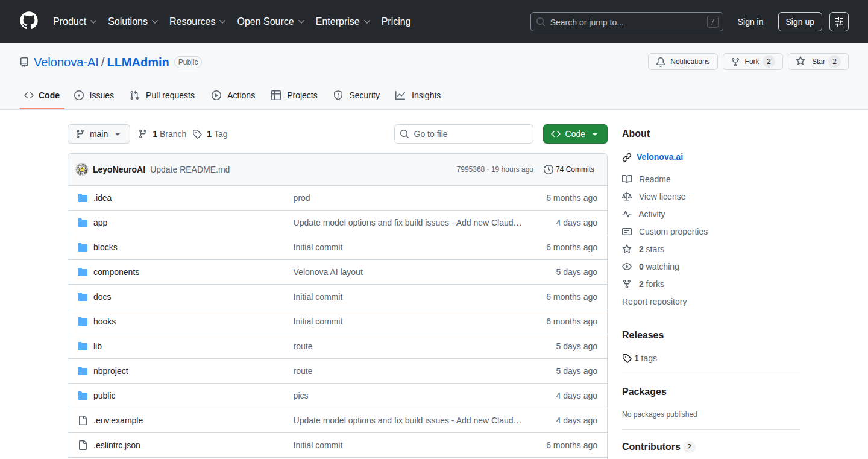Expand the Resources menu
Viewport: 868px width, 459px height.
198,22
